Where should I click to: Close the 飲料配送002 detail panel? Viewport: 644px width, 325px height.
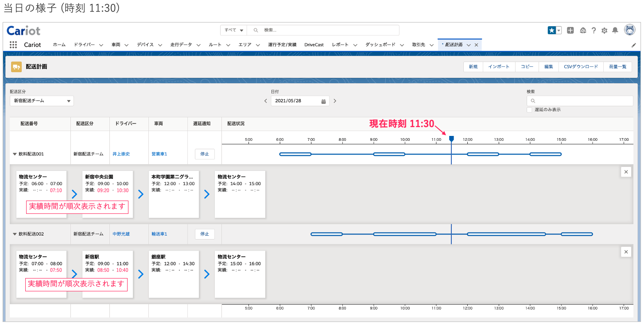[626, 251]
